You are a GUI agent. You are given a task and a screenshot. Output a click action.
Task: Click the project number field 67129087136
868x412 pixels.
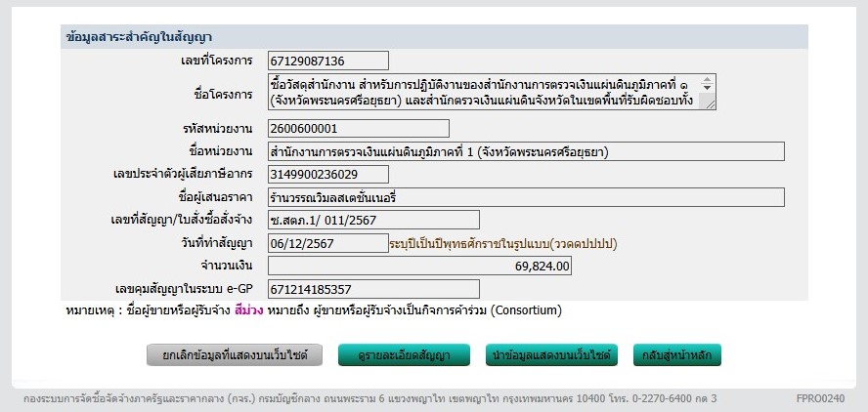point(327,61)
